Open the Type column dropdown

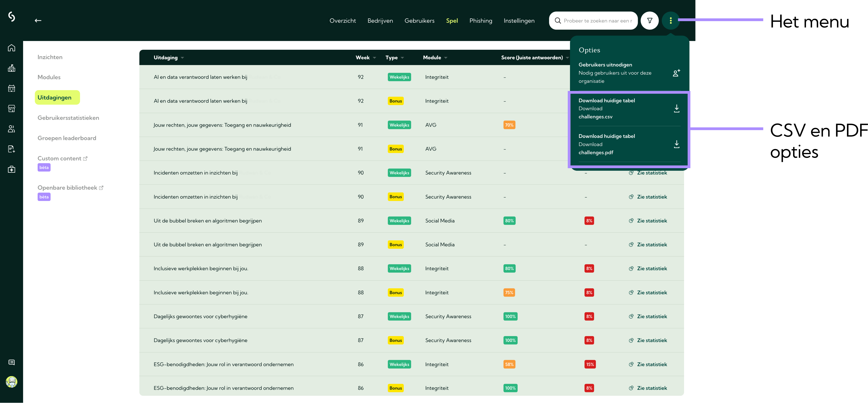click(402, 58)
